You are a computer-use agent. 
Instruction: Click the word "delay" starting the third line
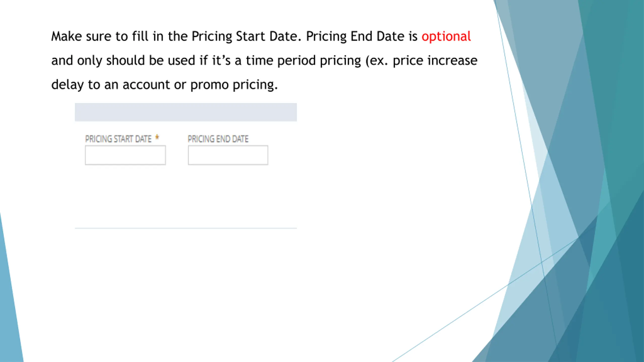[x=67, y=85]
